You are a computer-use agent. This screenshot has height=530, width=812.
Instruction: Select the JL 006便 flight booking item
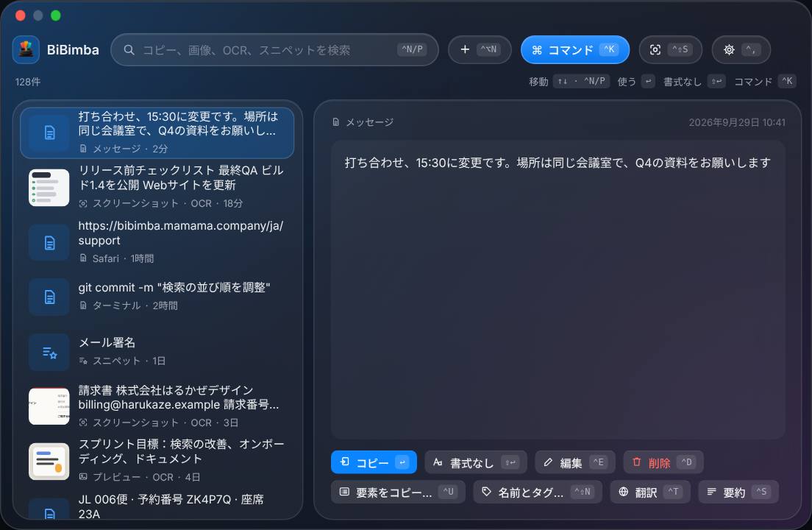point(157,506)
